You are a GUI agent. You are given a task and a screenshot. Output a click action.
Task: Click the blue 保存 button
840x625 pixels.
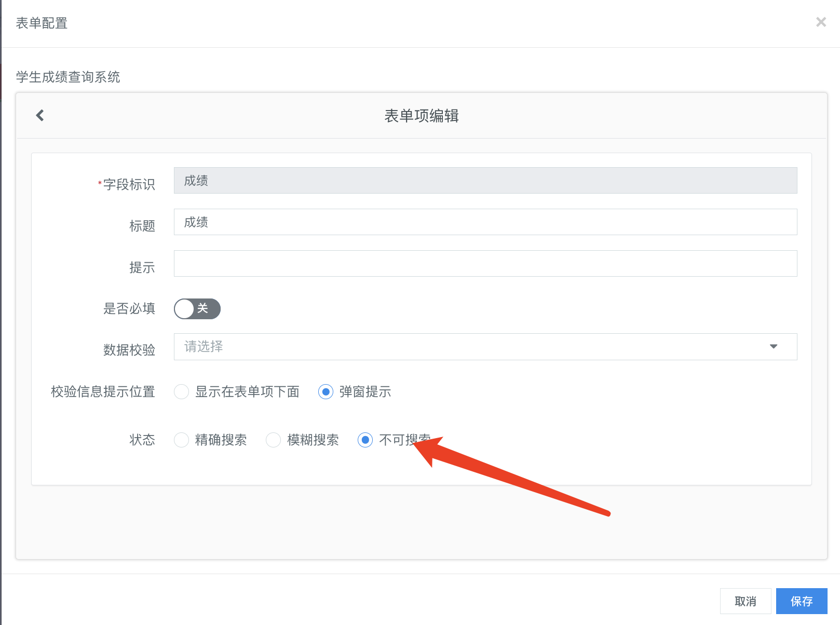coord(802,601)
